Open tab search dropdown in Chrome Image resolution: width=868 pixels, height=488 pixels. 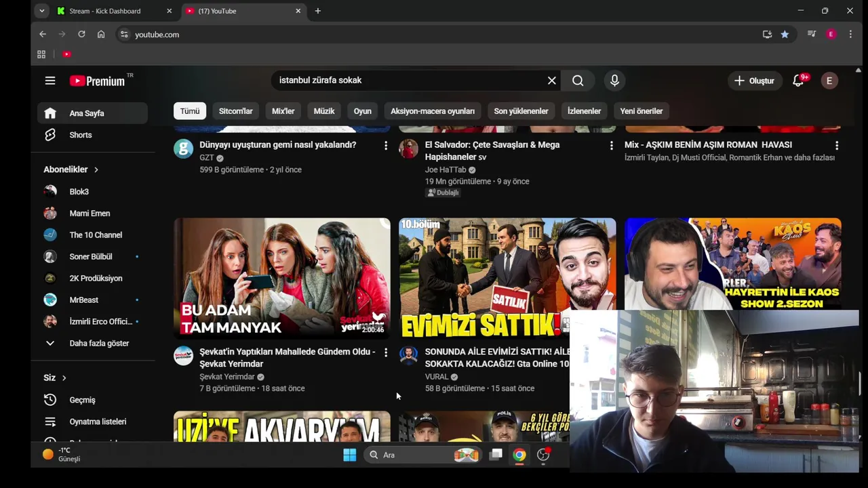[x=42, y=11]
